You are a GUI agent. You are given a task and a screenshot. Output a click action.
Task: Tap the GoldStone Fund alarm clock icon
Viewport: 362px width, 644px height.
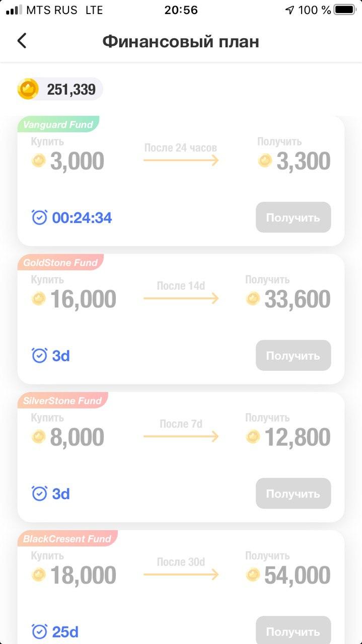(39, 355)
